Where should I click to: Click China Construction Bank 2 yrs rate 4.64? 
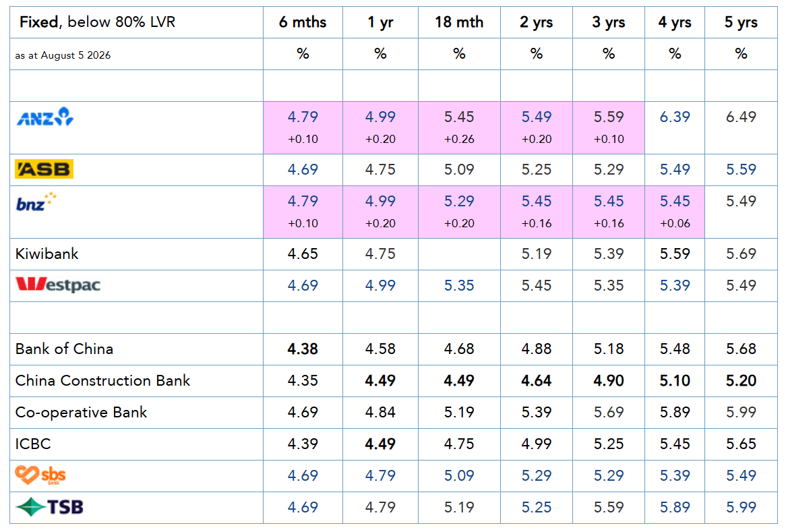coord(537,380)
